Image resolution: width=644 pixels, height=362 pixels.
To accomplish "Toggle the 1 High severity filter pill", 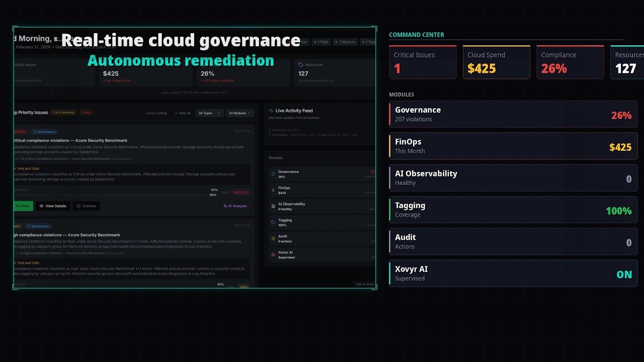I will click(320, 42).
